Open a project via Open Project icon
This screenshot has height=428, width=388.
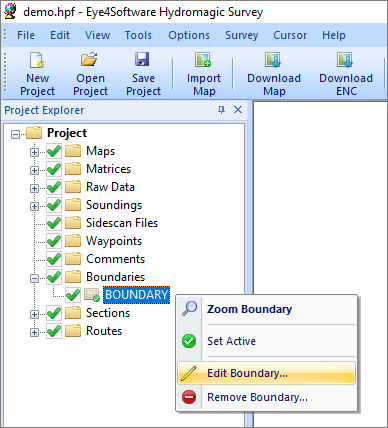click(x=90, y=60)
